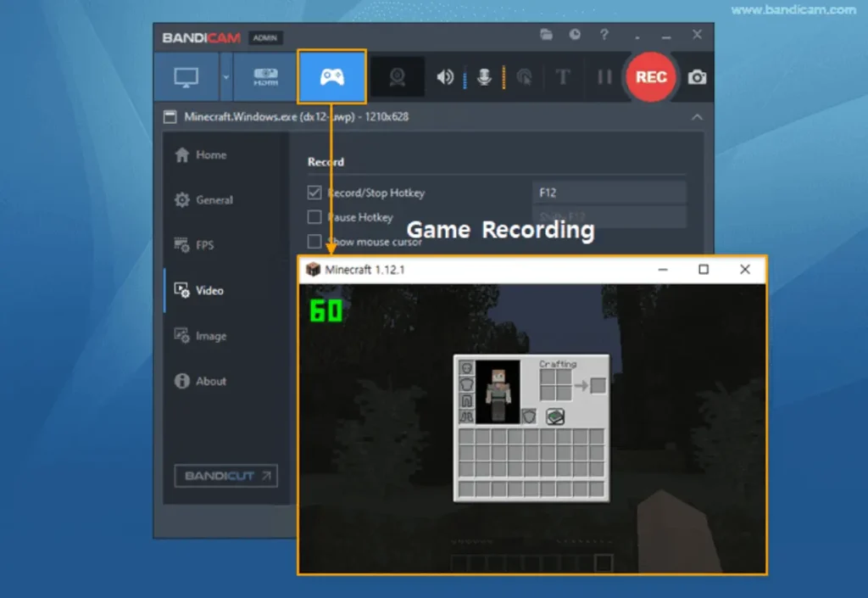
Task: Click the pause recording button
Action: click(x=604, y=77)
